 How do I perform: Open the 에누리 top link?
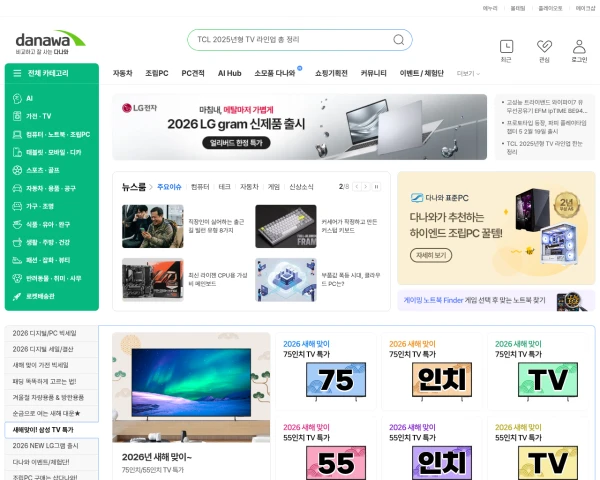pos(490,8)
